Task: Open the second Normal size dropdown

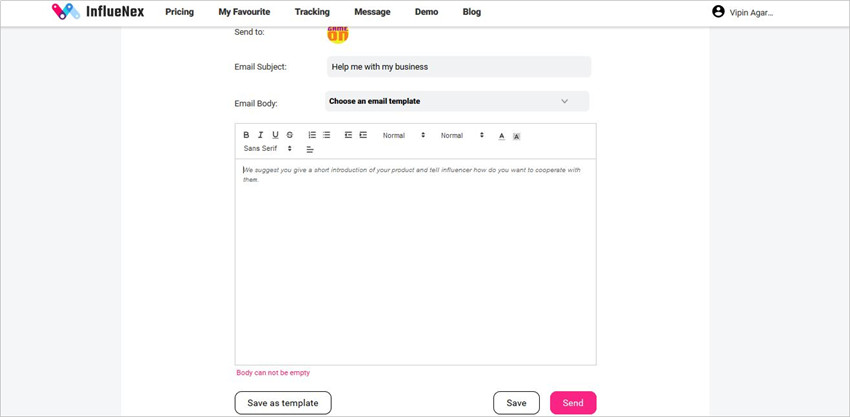Action: [462, 136]
